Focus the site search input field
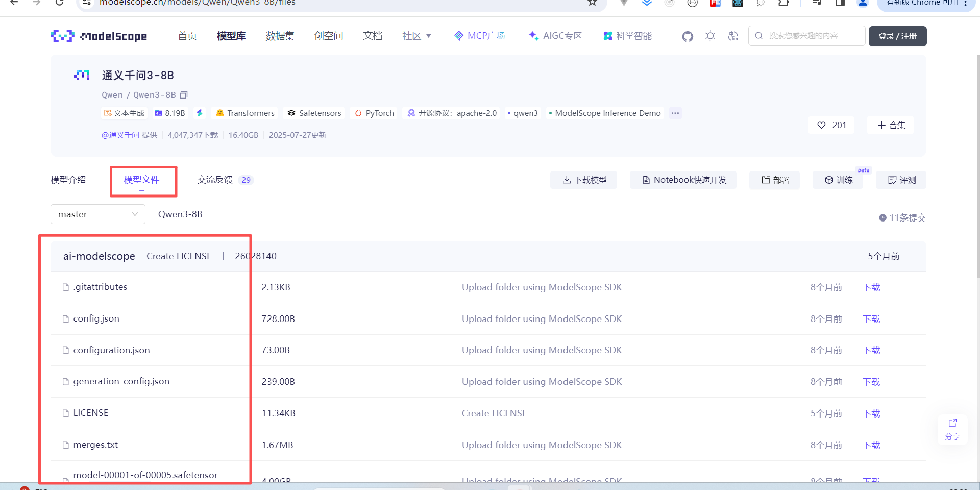Viewport: 980px width, 490px height. 806,36
